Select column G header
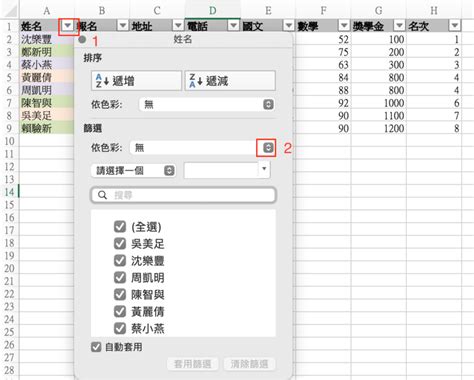 pos(378,11)
